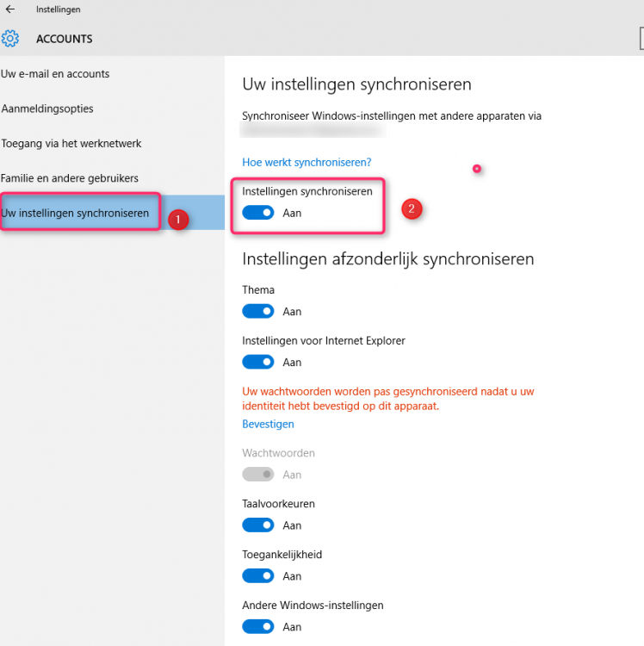The height and width of the screenshot is (646, 644).
Task: Click the Accounts settings gear icon
Action: [x=10, y=39]
